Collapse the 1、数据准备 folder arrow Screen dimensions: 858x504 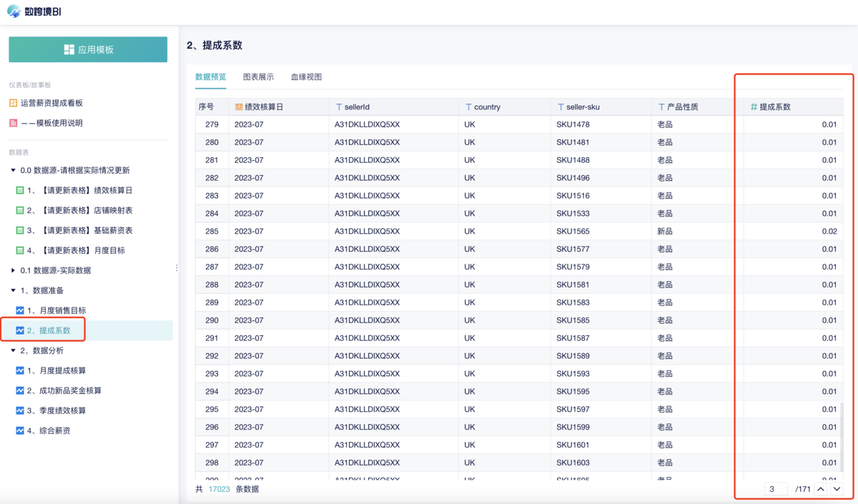pyautogui.click(x=13, y=290)
